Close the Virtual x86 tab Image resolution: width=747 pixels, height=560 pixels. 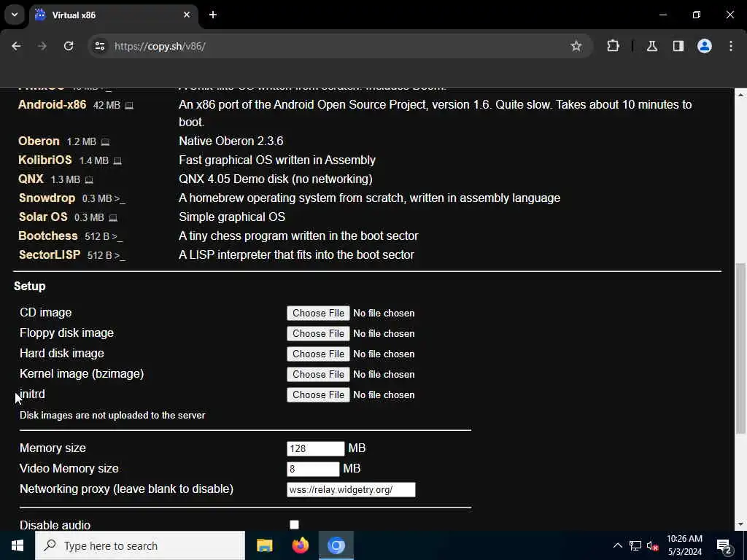(x=187, y=15)
